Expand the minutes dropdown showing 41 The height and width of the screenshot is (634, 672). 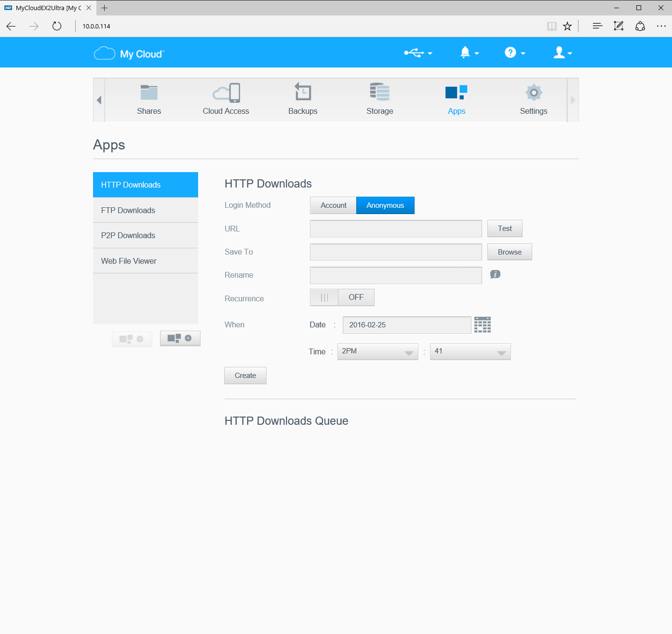pyautogui.click(x=470, y=351)
